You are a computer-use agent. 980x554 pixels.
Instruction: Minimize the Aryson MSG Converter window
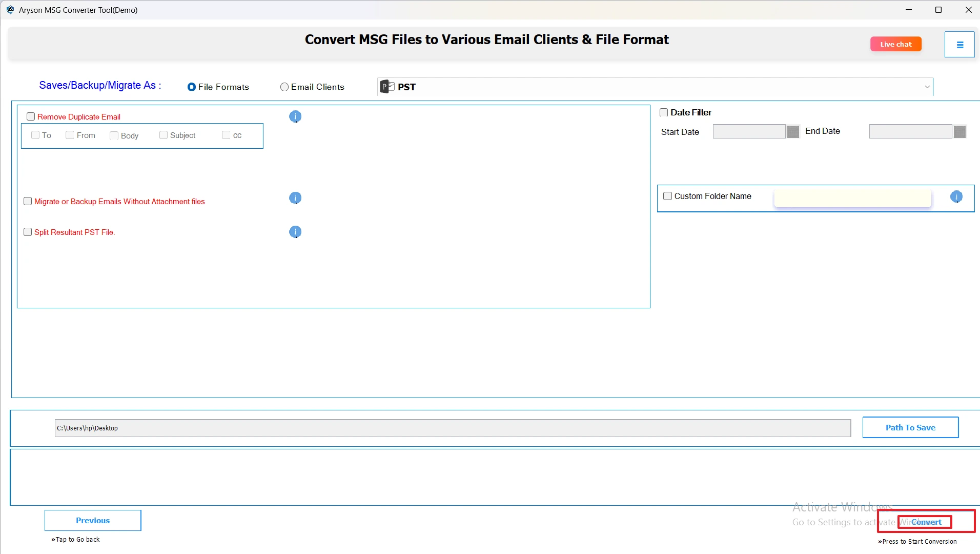(x=909, y=10)
